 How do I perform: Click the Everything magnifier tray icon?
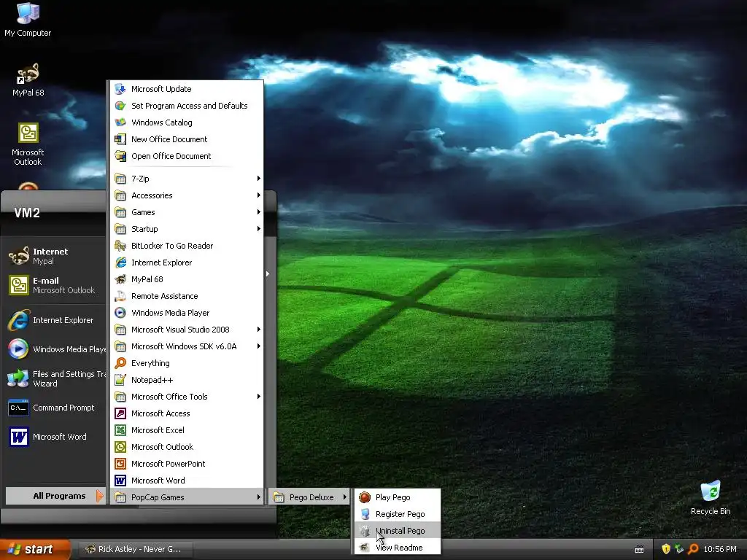(693, 549)
